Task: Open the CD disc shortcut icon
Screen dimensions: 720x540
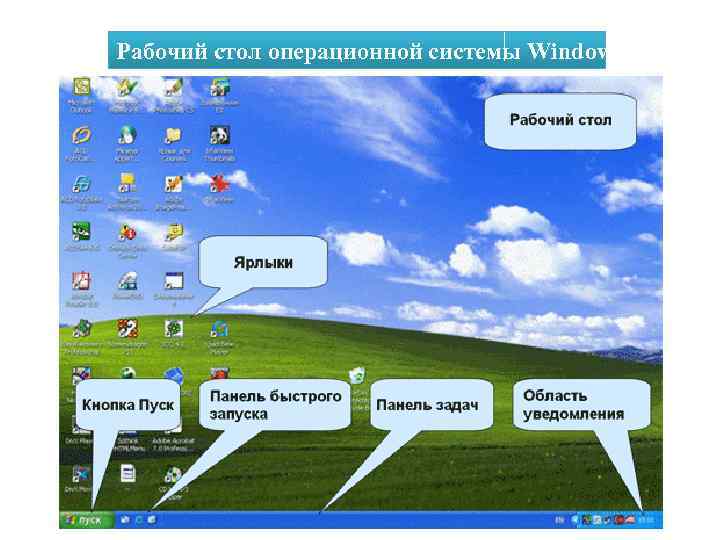Action: (174, 475)
